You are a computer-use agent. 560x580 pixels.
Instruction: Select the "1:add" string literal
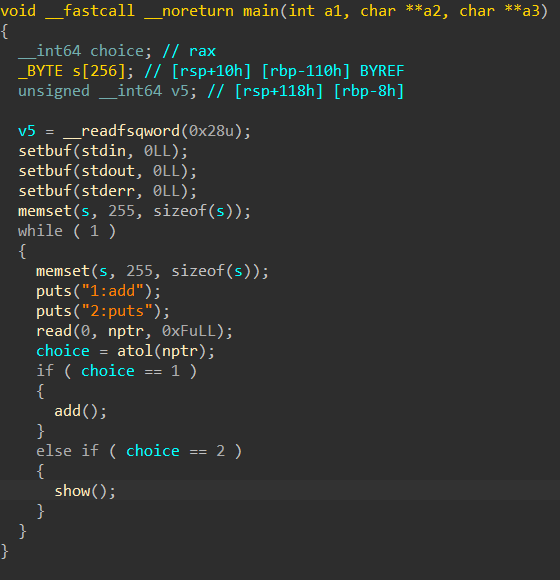(x=112, y=291)
